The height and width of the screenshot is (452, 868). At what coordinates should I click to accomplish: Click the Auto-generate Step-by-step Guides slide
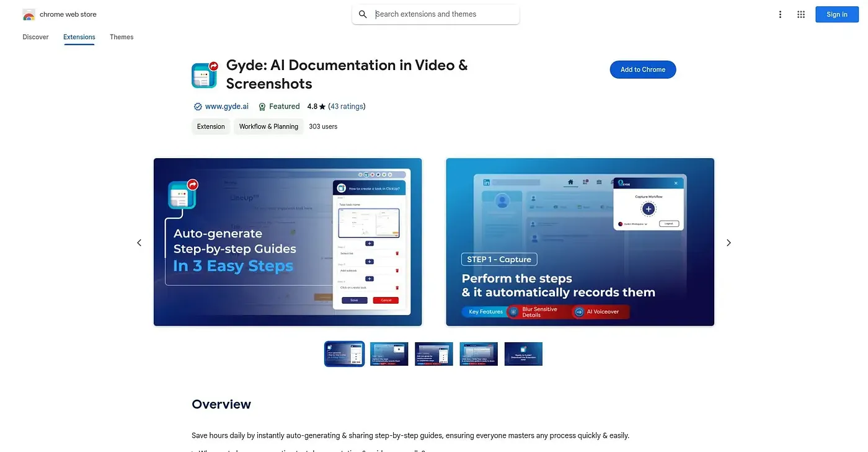pyautogui.click(x=288, y=242)
